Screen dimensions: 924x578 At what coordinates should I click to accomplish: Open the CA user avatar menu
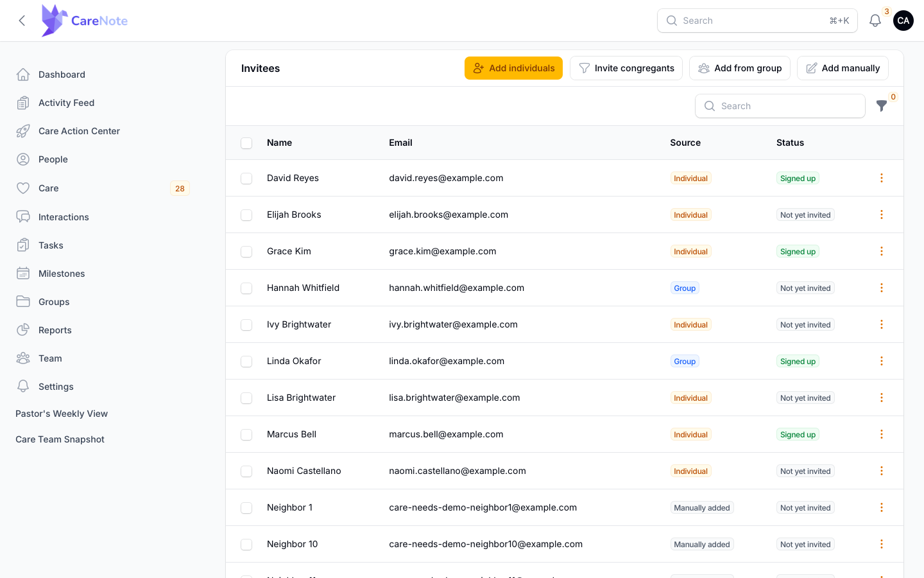(903, 21)
